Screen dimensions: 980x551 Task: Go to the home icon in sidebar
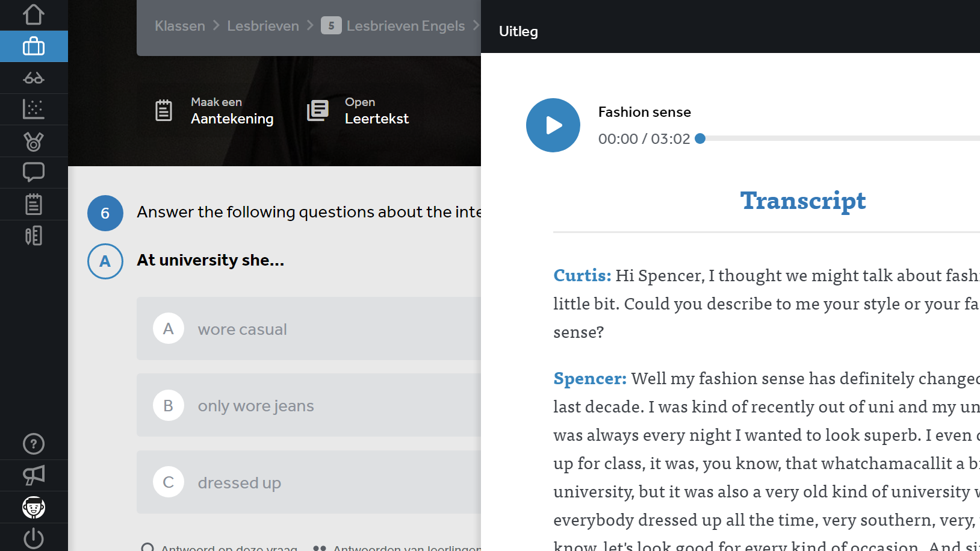point(34,14)
